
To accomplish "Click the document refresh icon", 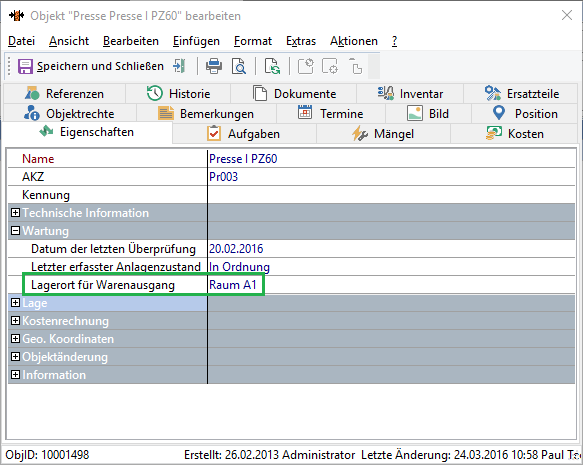I will [x=272, y=66].
